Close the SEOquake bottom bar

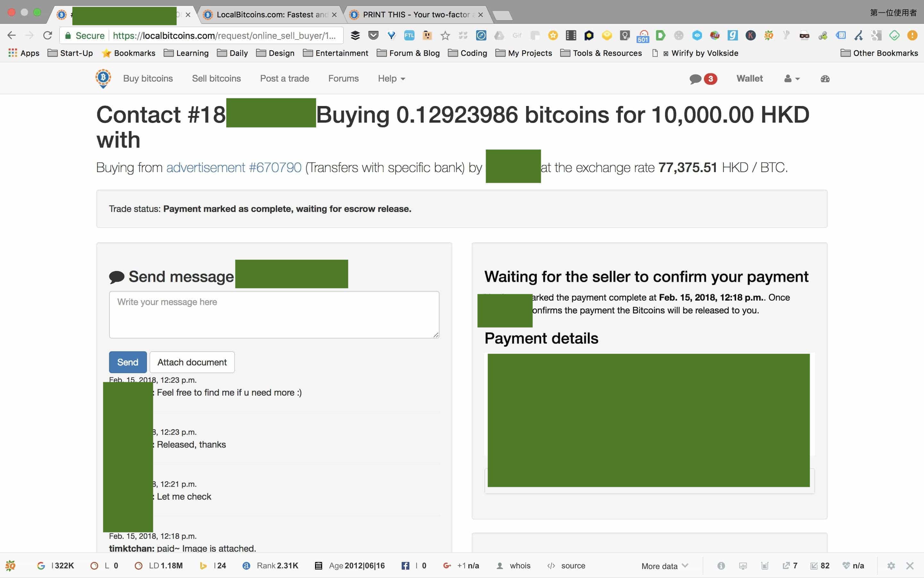[910, 566]
